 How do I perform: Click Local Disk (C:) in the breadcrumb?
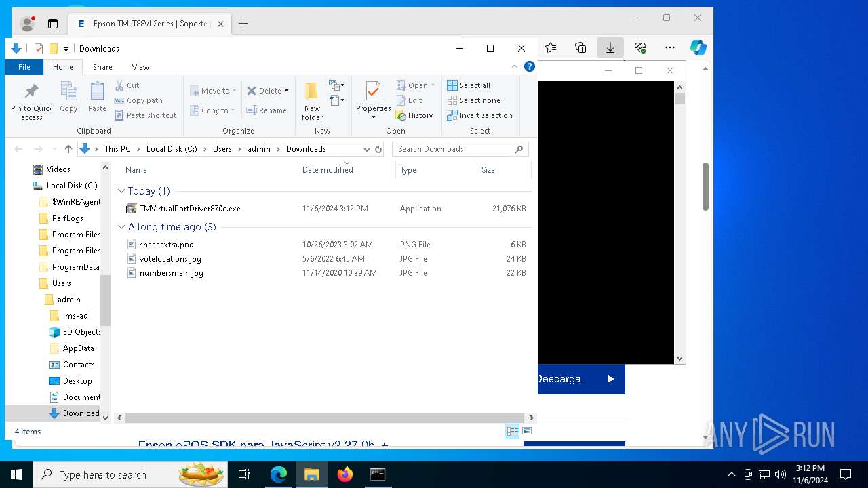172,149
